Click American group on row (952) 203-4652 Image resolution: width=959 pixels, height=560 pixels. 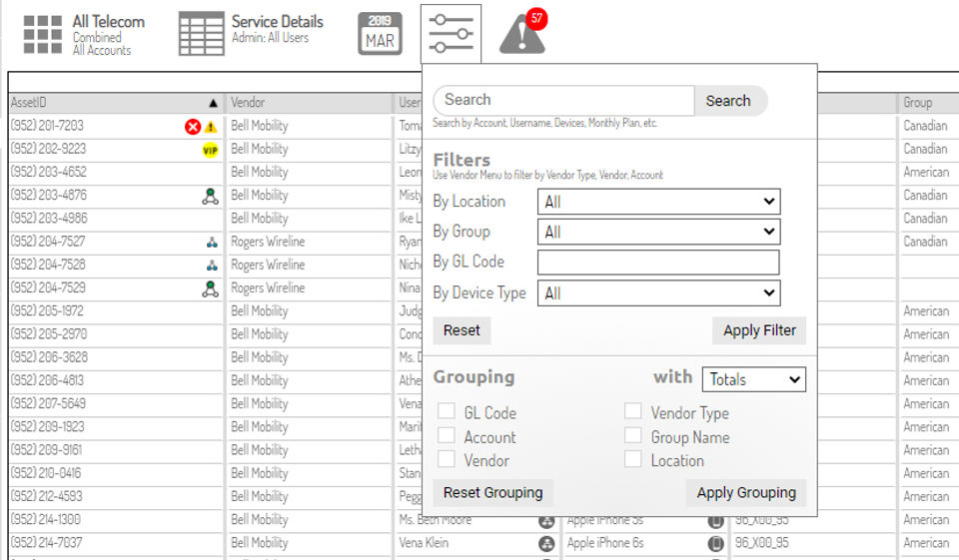pos(926,173)
